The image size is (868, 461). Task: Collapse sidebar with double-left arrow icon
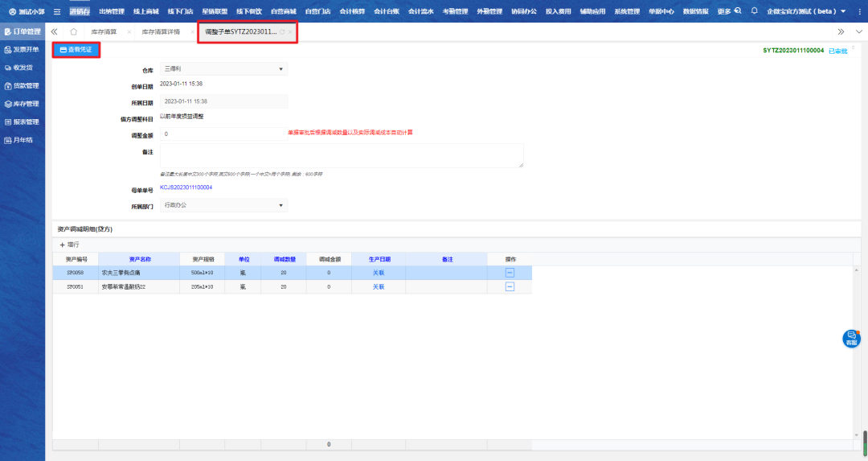tap(54, 31)
